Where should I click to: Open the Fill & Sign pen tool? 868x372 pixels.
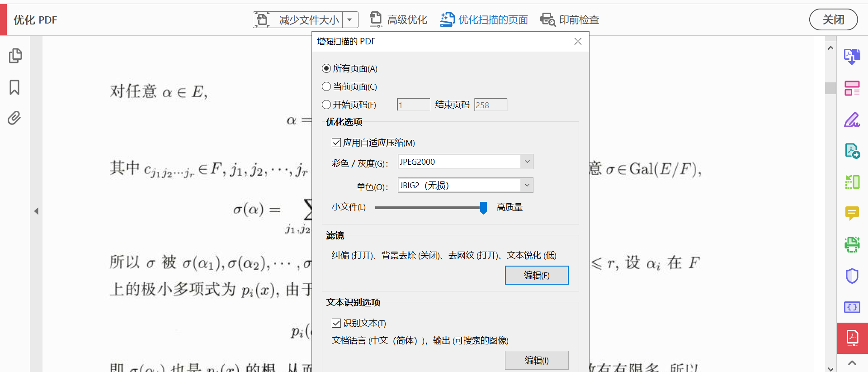[x=852, y=120]
